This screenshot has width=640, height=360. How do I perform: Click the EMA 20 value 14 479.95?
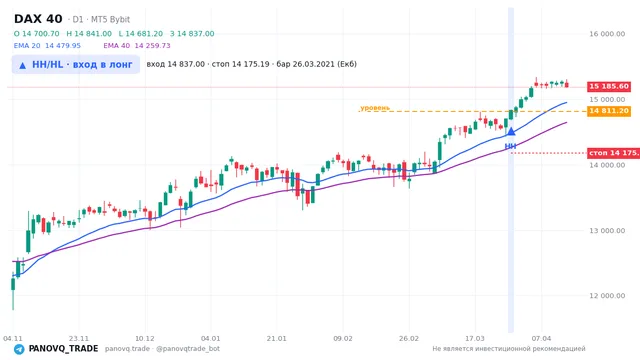(63, 46)
